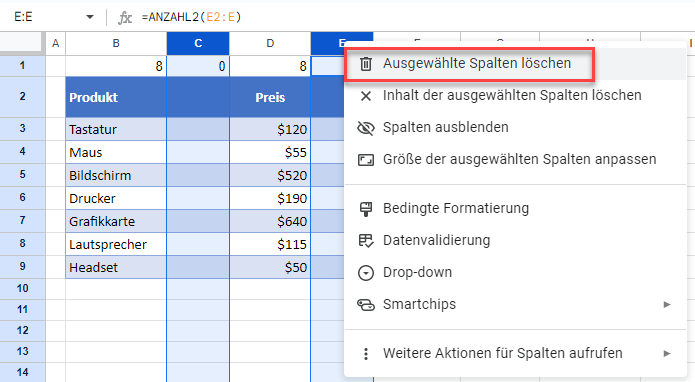Click the Grafikkarte cell
The width and height of the screenshot is (695, 382).
click(116, 221)
